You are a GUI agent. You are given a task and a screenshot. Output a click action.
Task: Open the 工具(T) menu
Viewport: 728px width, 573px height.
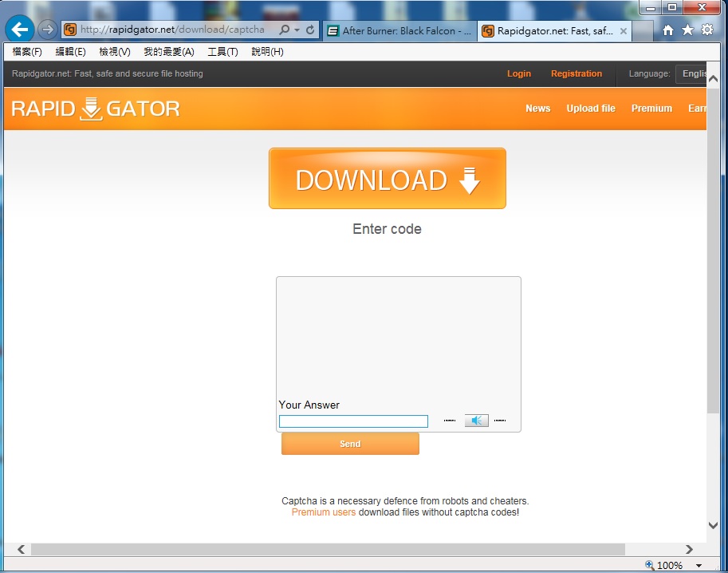click(222, 52)
